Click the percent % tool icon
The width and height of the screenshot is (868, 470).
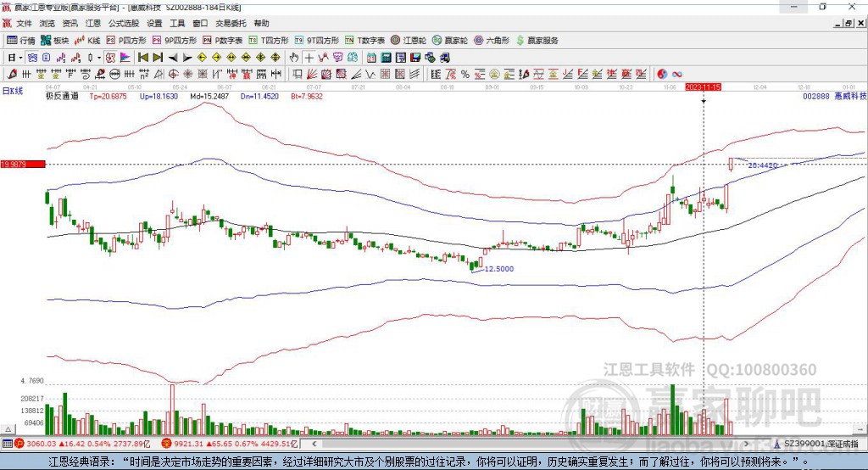(465, 74)
